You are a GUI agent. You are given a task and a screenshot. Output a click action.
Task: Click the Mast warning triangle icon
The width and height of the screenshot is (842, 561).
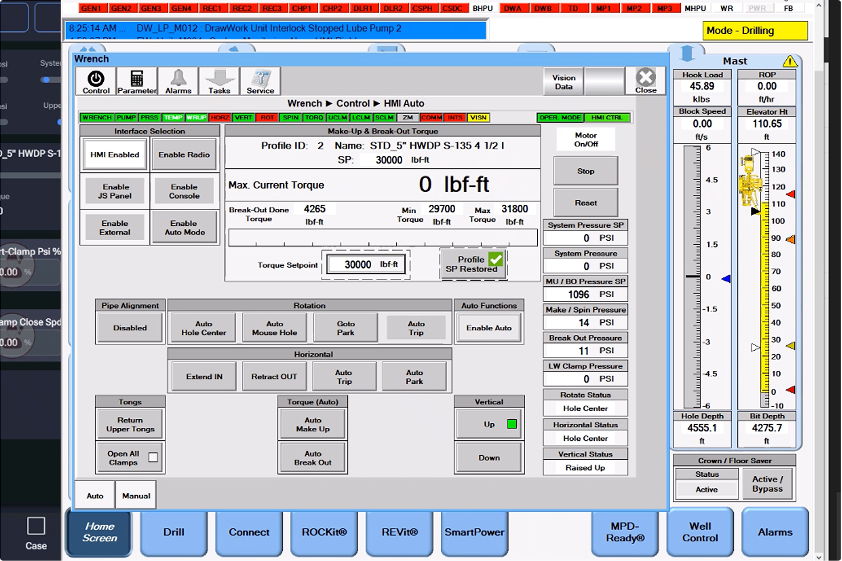[x=790, y=61]
